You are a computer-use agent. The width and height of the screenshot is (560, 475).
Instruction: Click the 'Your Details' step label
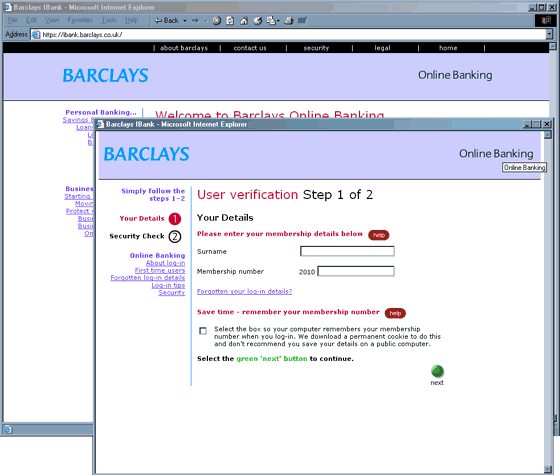tap(142, 219)
